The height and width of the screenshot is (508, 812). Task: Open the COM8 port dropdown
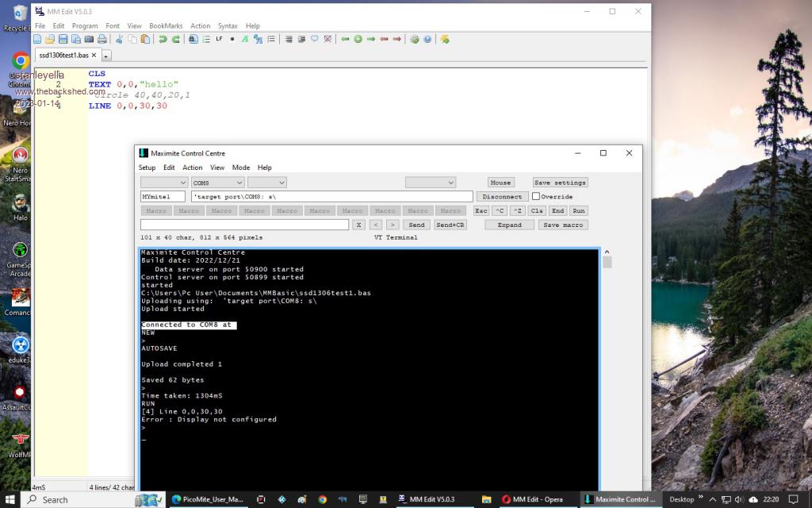point(217,183)
